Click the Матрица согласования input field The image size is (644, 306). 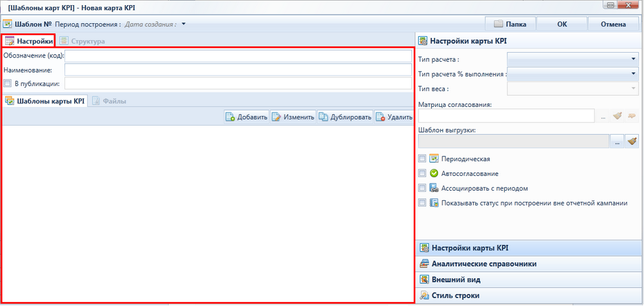507,116
